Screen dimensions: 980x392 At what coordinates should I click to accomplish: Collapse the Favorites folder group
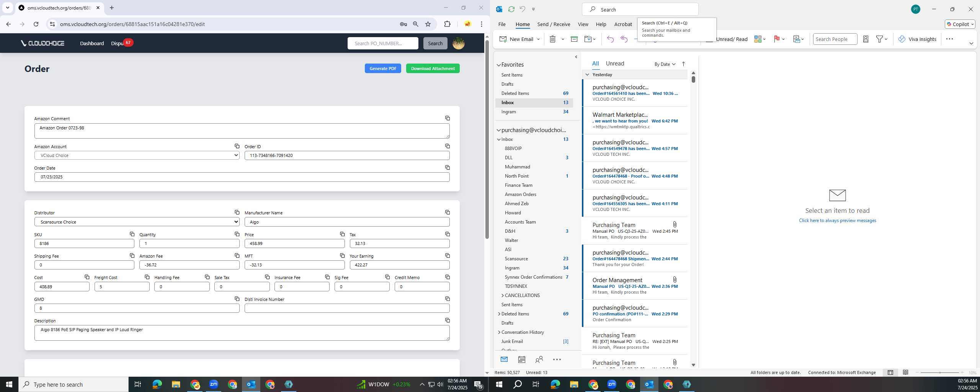(499, 65)
